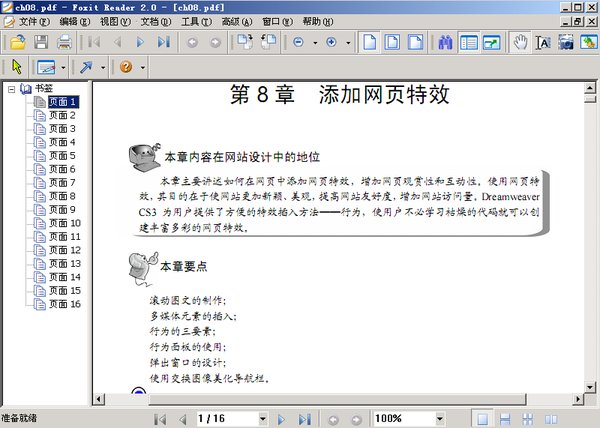Viewport: 600px width, 428px height.
Task: Open the 文档 menu
Action: 156,21
